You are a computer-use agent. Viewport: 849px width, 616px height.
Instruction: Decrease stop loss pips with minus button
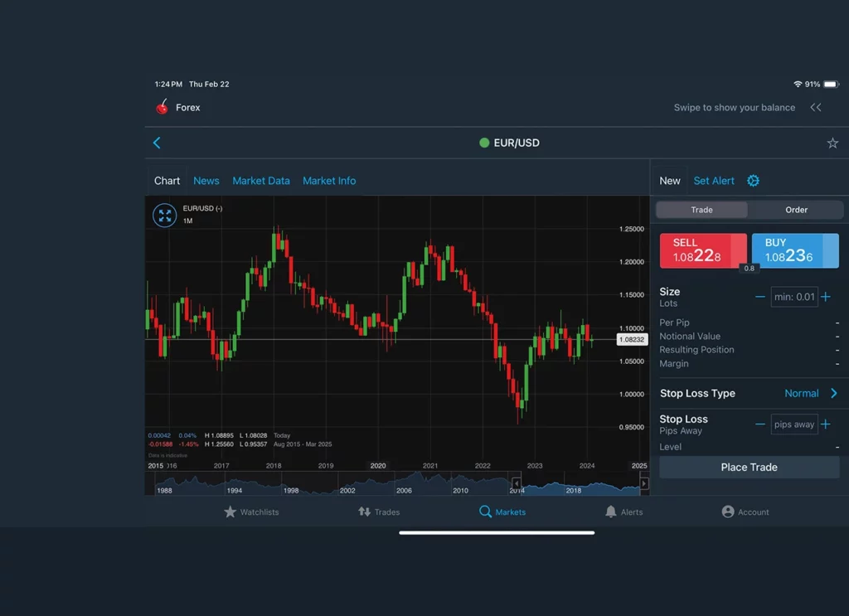click(x=759, y=424)
